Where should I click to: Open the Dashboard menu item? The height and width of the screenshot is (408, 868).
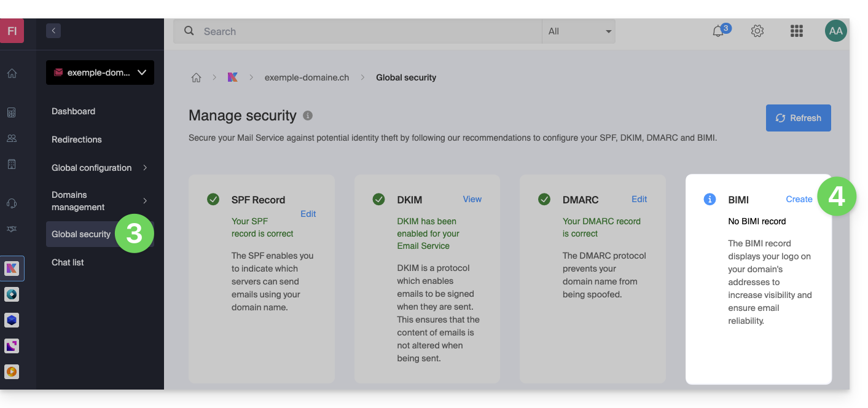73,111
